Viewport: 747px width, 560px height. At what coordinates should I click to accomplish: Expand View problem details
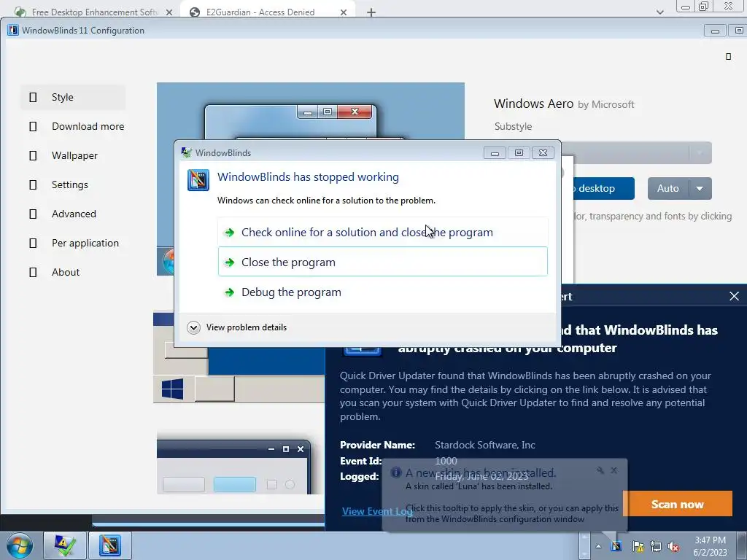tap(237, 327)
